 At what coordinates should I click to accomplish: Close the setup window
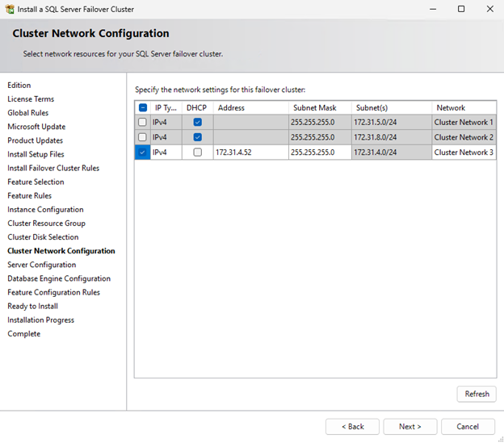coord(489,9)
